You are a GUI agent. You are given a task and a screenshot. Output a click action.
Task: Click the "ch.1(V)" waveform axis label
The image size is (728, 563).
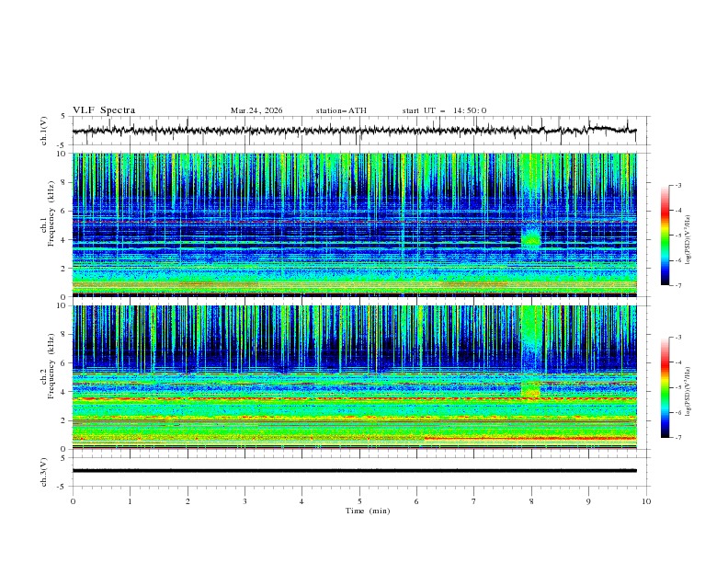[x=44, y=131]
